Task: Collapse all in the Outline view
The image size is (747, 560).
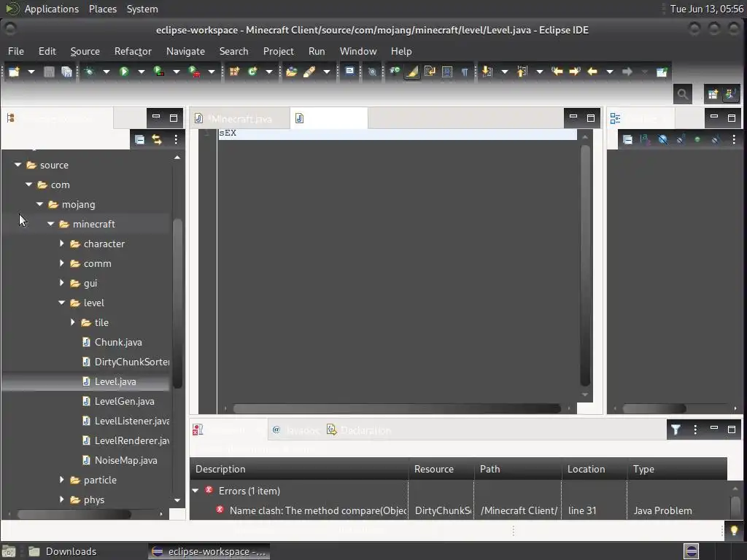Action: [627, 139]
